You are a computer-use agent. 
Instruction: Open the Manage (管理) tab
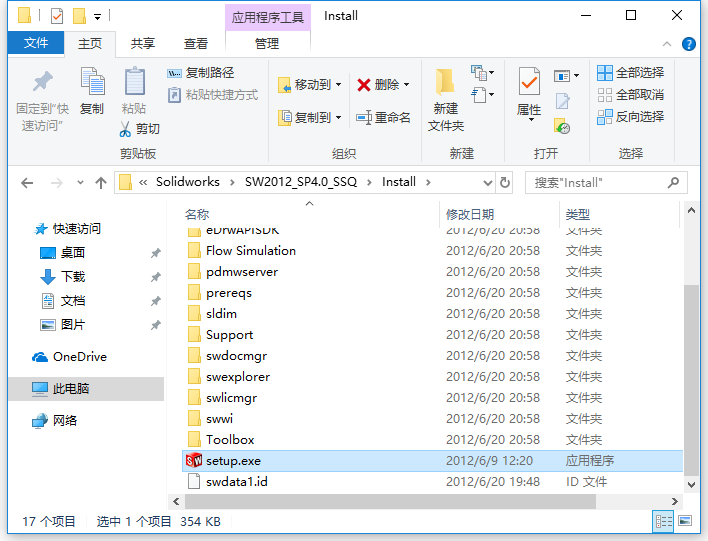(x=267, y=44)
